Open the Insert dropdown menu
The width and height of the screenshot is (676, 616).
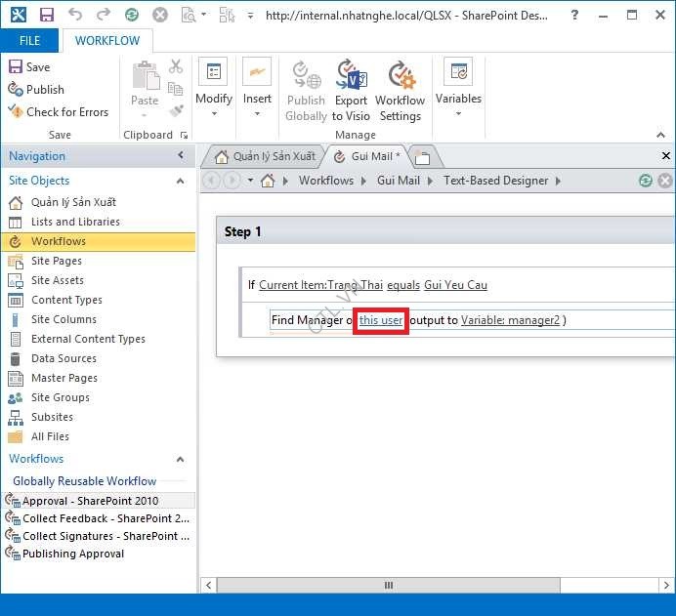point(257,90)
